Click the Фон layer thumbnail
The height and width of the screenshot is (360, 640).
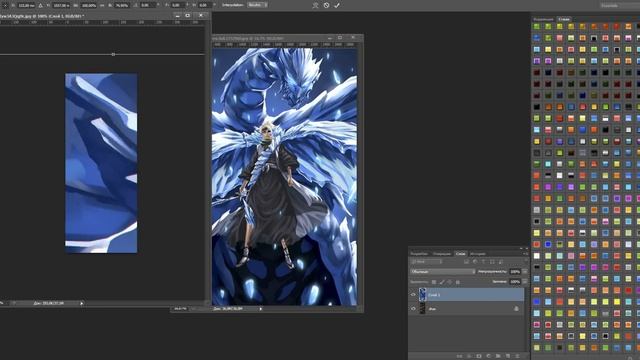pos(422,309)
